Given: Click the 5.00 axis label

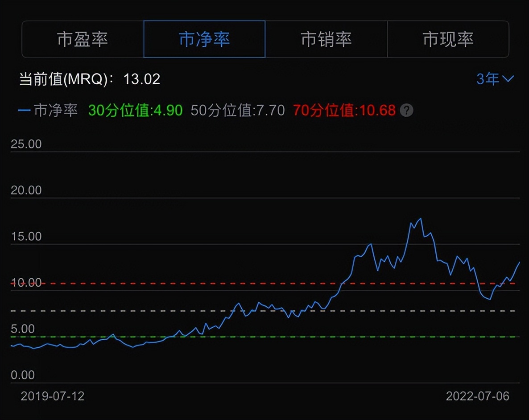Looking at the screenshot, I should (x=23, y=329).
